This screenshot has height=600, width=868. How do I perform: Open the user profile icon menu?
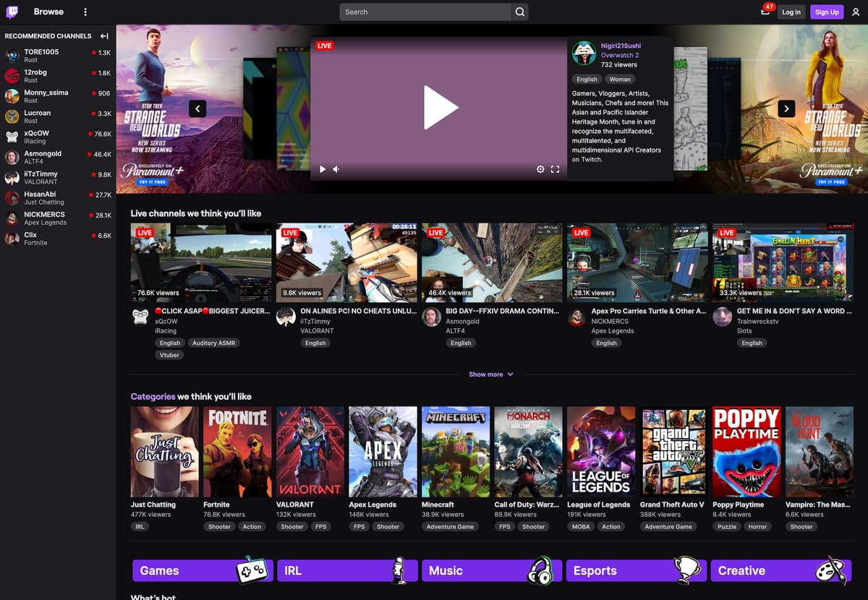856,12
